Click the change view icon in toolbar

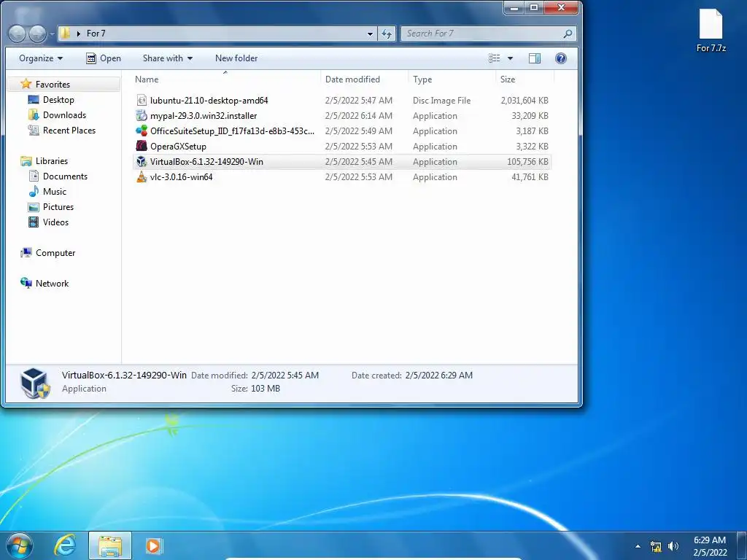[x=494, y=58]
